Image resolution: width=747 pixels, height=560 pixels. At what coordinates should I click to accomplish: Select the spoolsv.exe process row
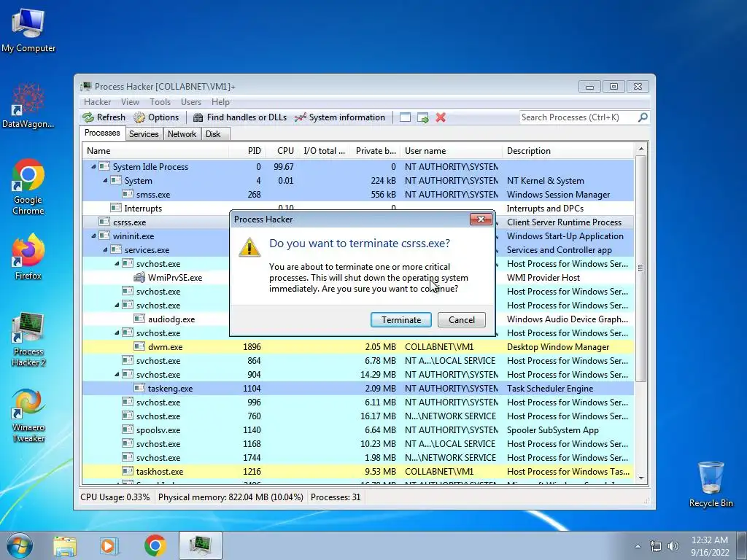[357, 430]
